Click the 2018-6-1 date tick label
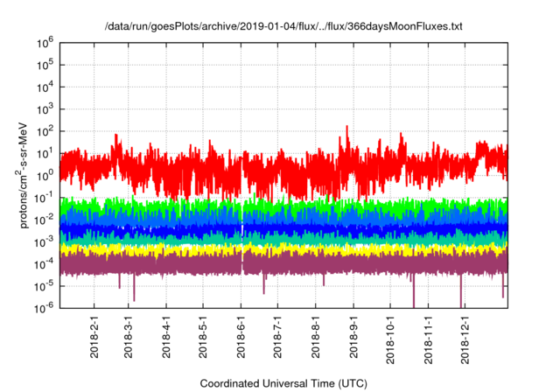This screenshot has width=560, height=392. (241, 337)
